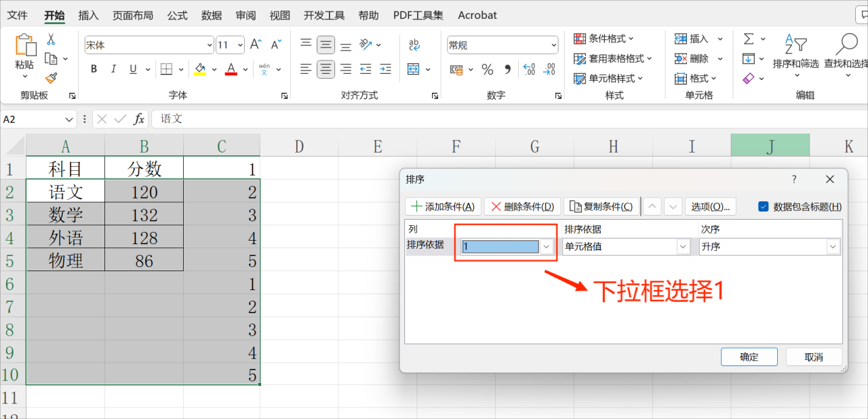Click the AutoSum sigma icon

click(748, 39)
